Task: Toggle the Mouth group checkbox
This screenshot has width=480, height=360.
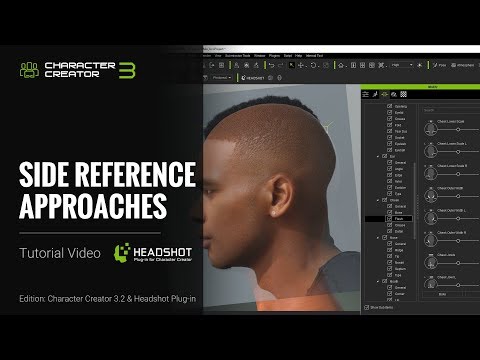Action: pos(384,281)
